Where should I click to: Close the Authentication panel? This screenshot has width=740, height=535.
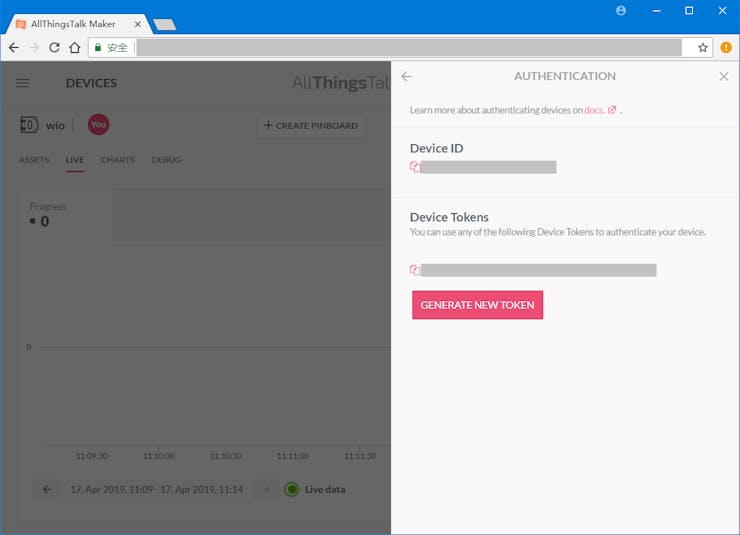point(723,76)
